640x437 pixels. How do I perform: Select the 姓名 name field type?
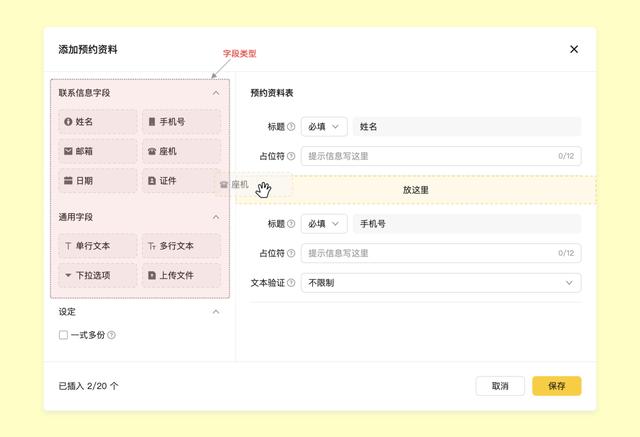pyautogui.click(x=97, y=122)
